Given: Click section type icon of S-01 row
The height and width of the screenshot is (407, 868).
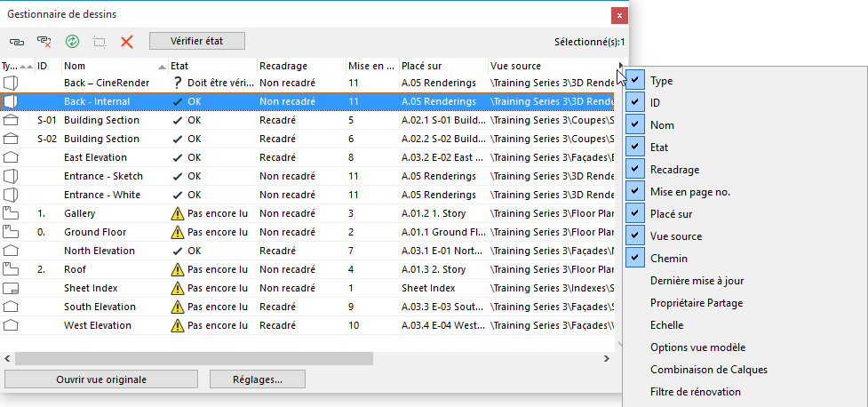Looking at the screenshot, I should coord(11,120).
